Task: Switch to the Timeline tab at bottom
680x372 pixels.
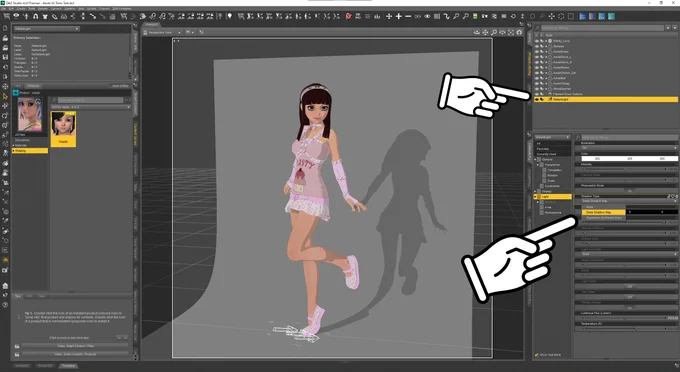Action: (68, 366)
